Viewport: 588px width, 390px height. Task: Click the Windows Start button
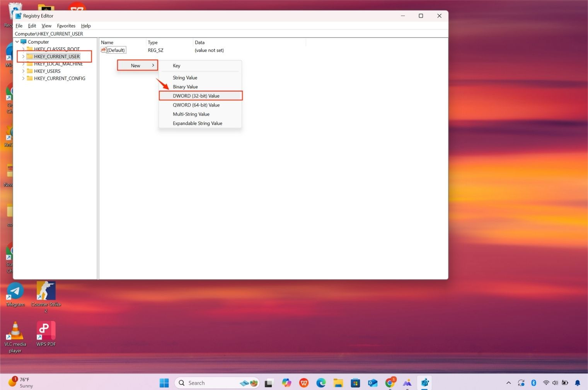[x=164, y=383]
